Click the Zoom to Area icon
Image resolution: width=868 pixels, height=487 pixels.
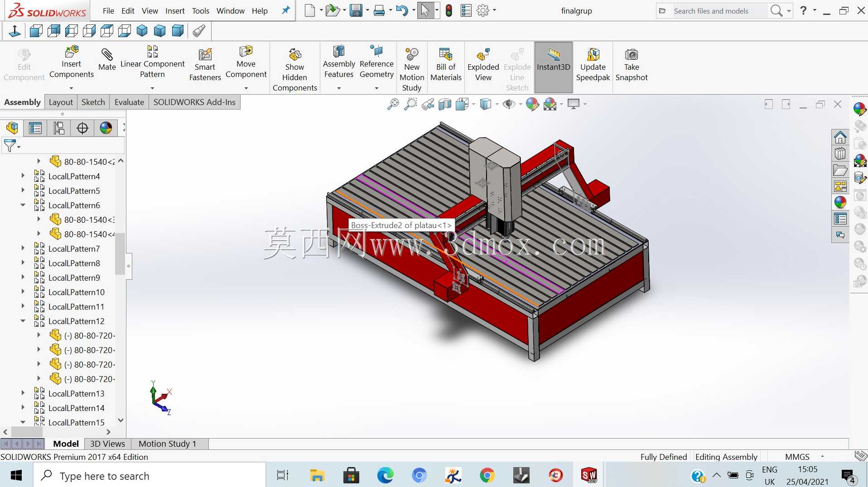click(410, 104)
